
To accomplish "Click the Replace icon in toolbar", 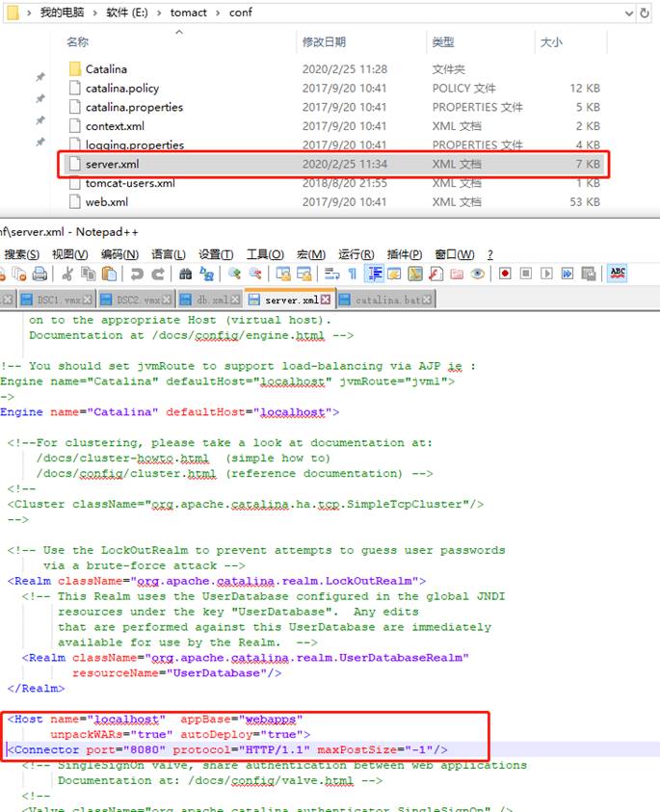I will (207, 274).
